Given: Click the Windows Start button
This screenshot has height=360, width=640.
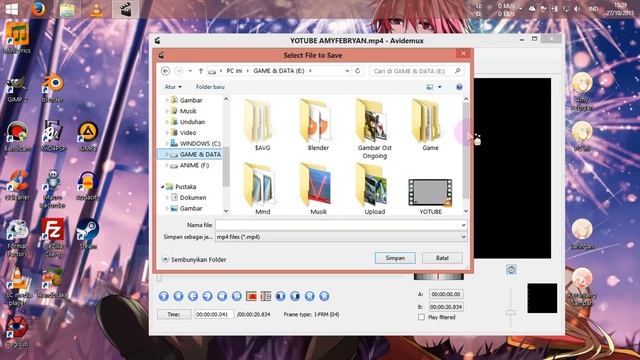Looking at the screenshot, I should tap(11, 9).
